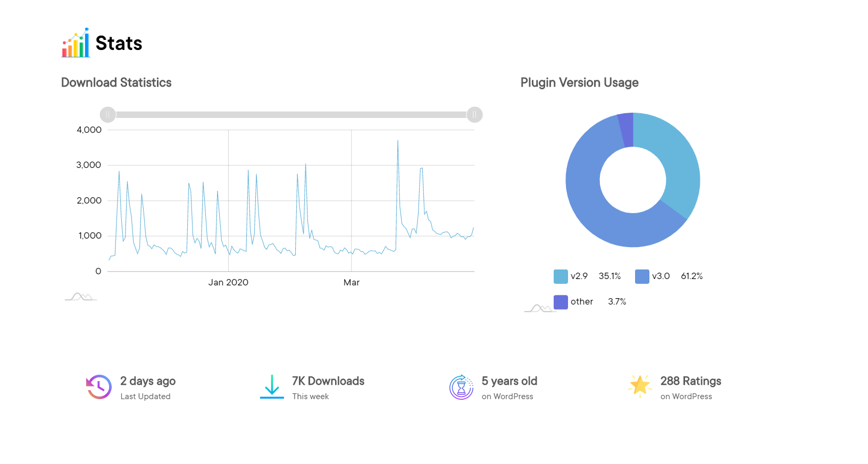Click the Last Updated clock icon
Screen dimensions: 868x464
tap(97, 387)
